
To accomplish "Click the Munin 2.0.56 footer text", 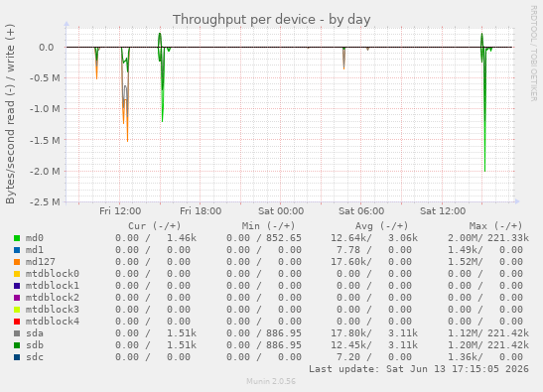I will click(271, 382).
